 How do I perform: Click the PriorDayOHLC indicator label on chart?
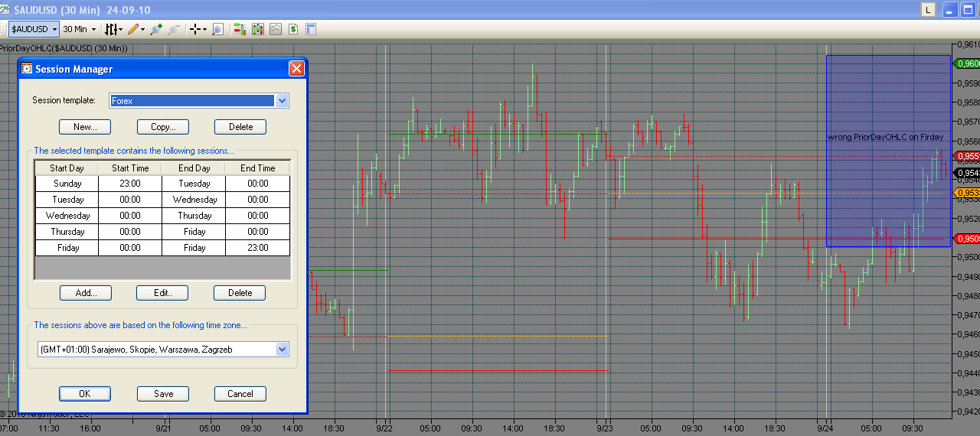pyautogui.click(x=64, y=48)
